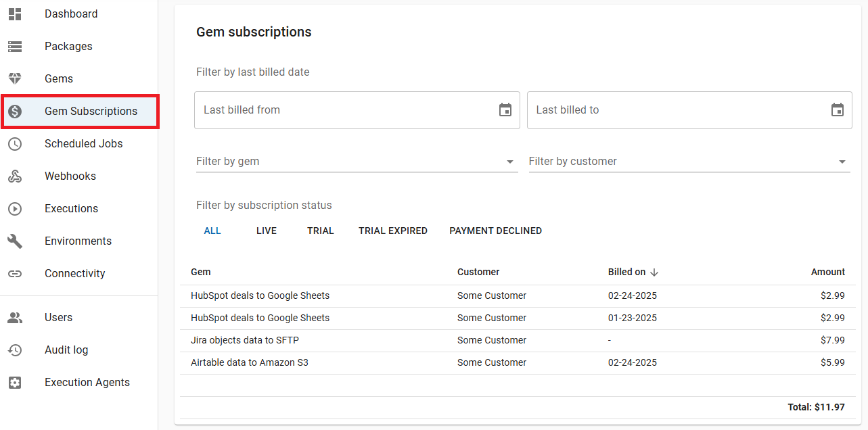Sort by the Billed on column arrow
The width and height of the screenshot is (868, 430).
[654, 272]
